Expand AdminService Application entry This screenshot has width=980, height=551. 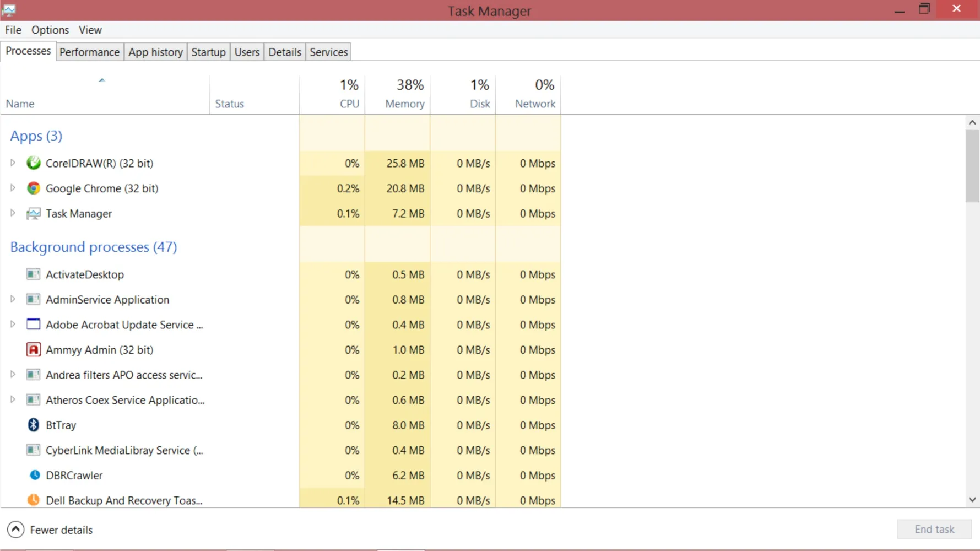pos(13,299)
